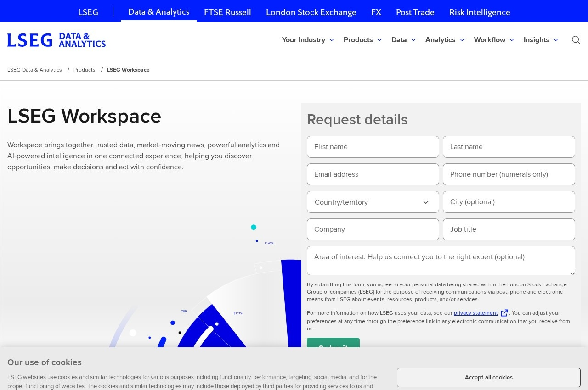The height and width of the screenshot is (390, 588).
Task: Expand the Products navigation menu
Action: pos(362,40)
